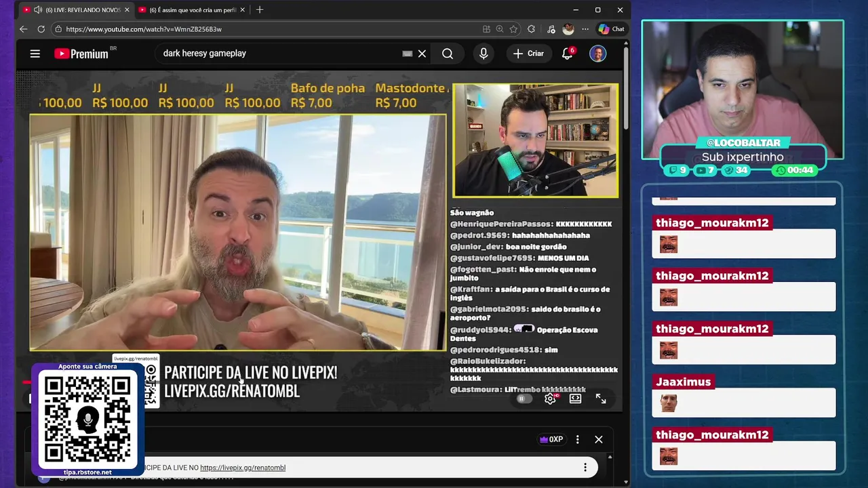The height and width of the screenshot is (488, 868).
Task: Click @pedrorodrigues4518 'sim' message
Action: click(x=504, y=350)
